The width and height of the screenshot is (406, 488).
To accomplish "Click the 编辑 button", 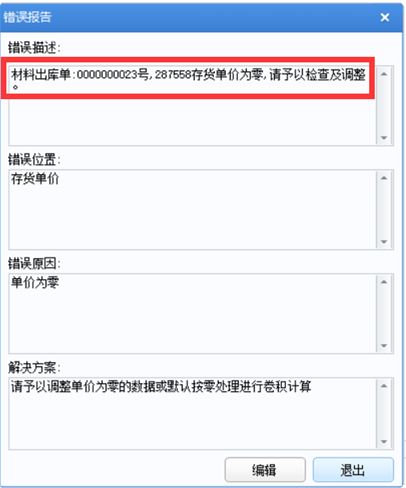I will (265, 470).
